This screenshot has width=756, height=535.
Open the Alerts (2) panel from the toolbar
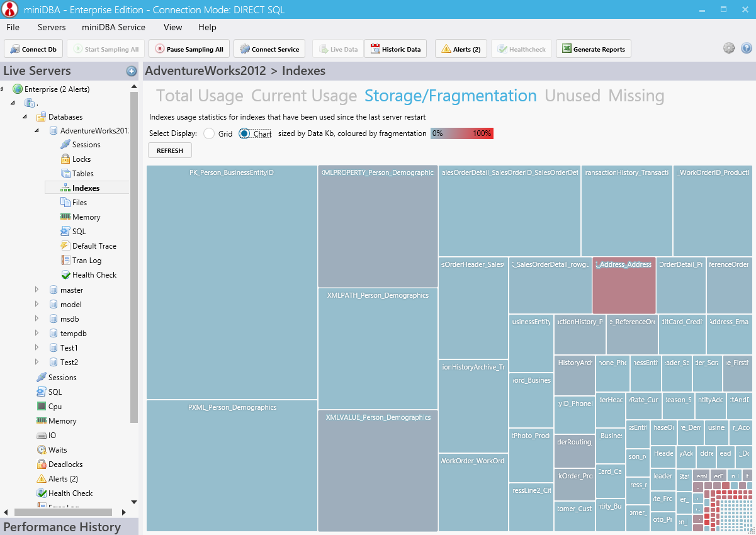461,48
